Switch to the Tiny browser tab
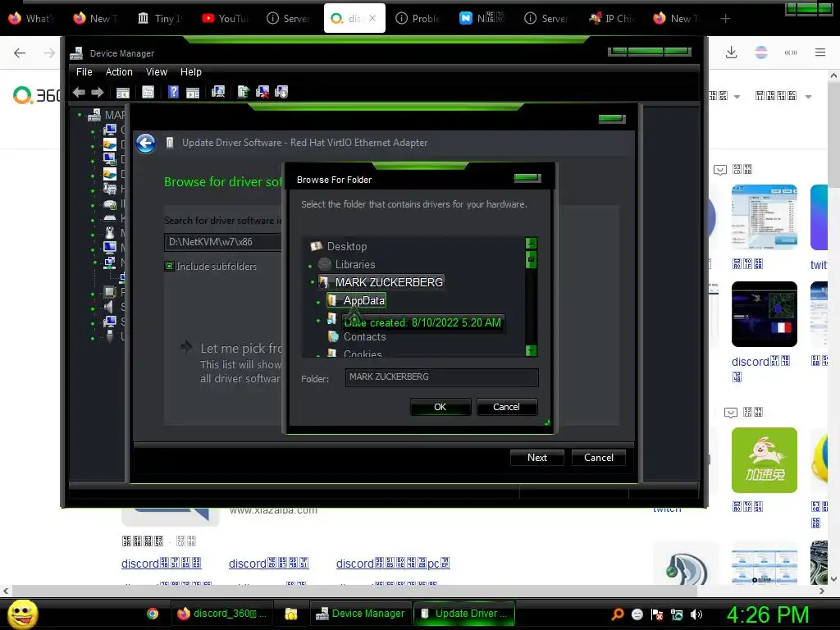 click(x=161, y=19)
